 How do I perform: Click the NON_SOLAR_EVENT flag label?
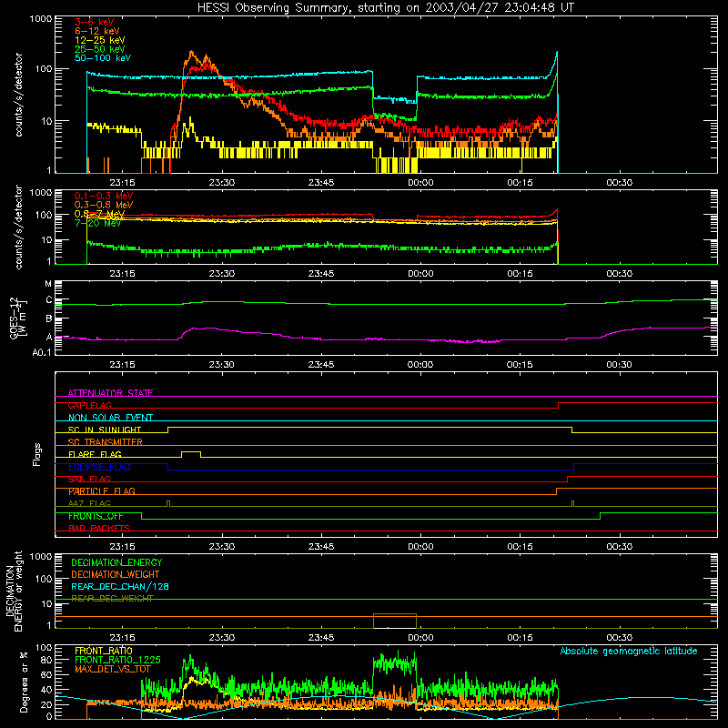click(110, 418)
